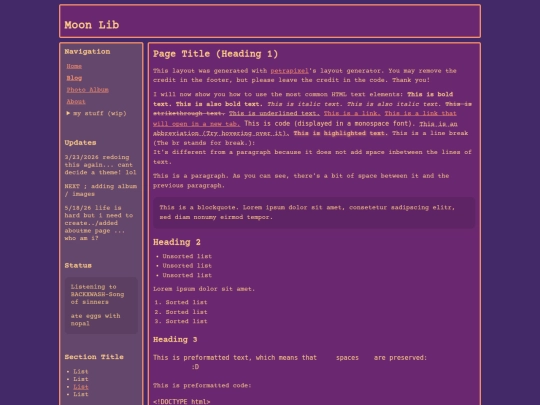Click 'This is a link.' hyperlink

coord(352,113)
